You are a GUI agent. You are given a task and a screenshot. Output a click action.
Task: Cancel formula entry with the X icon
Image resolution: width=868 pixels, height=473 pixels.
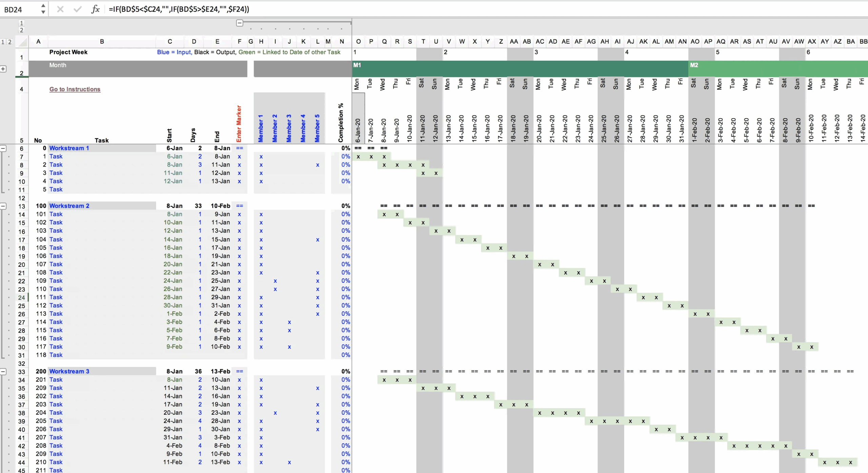pos(60,9)
